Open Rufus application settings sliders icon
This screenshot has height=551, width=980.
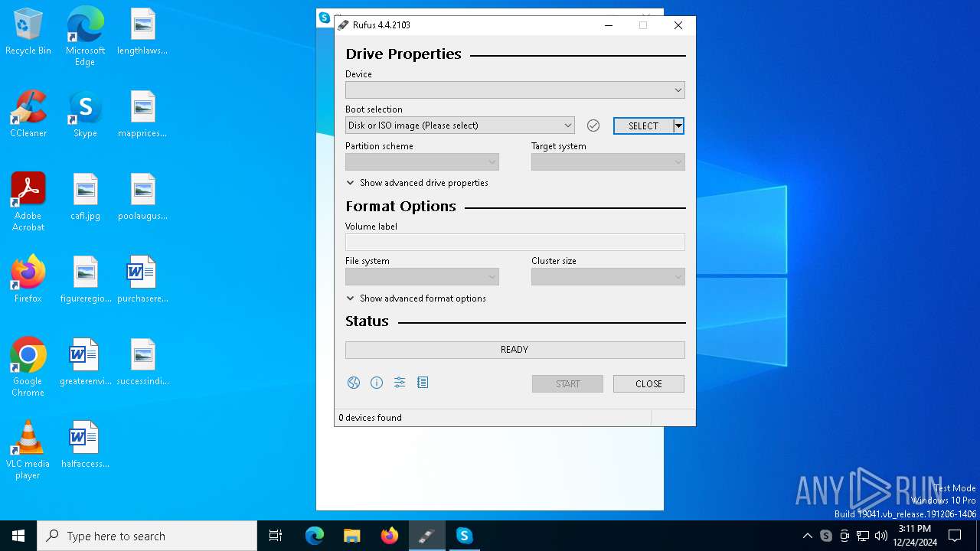400,383
